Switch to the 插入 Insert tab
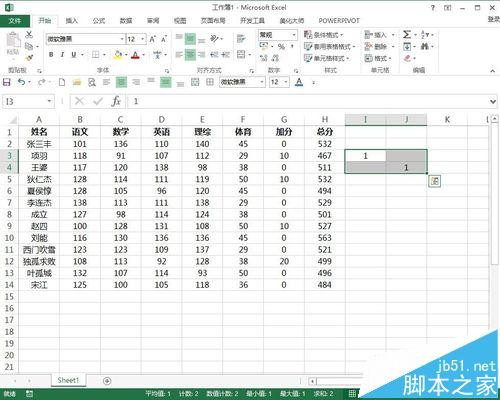500x400 pixels. (71, 21)
